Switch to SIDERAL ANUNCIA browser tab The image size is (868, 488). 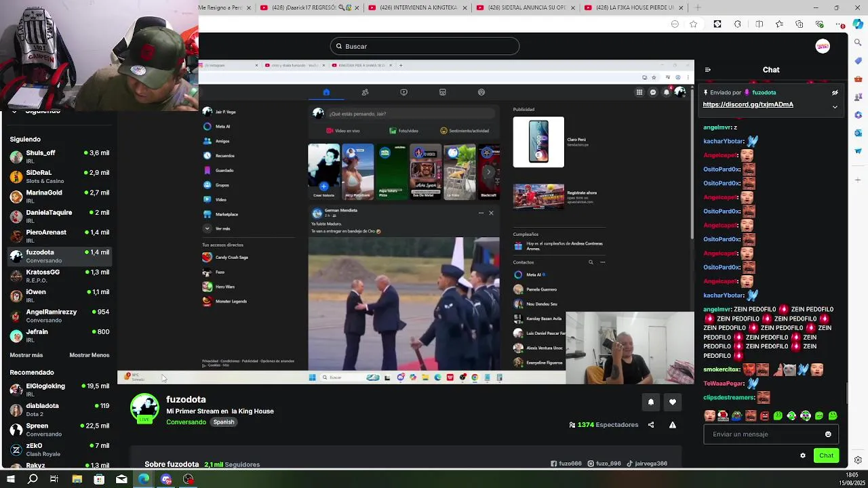[x=526, y=7]
